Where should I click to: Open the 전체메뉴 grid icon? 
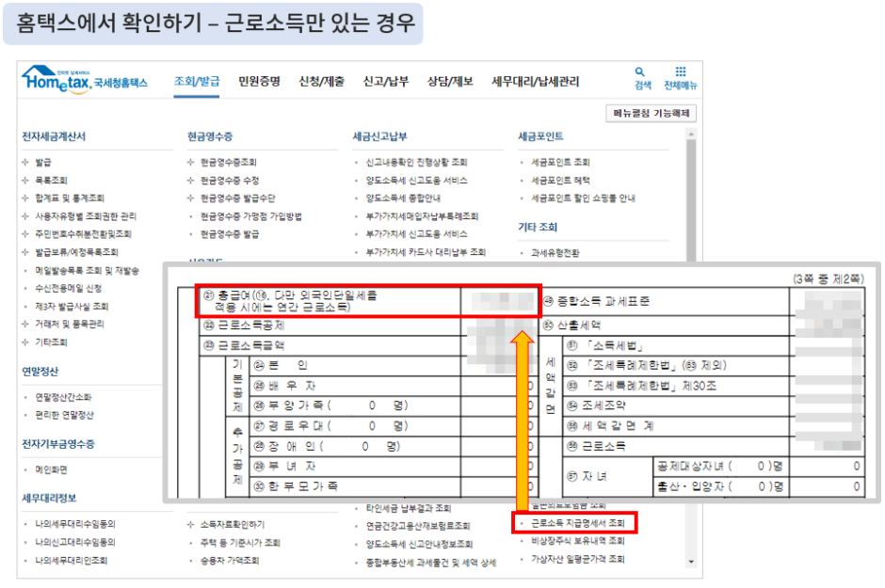click(681, 73)
